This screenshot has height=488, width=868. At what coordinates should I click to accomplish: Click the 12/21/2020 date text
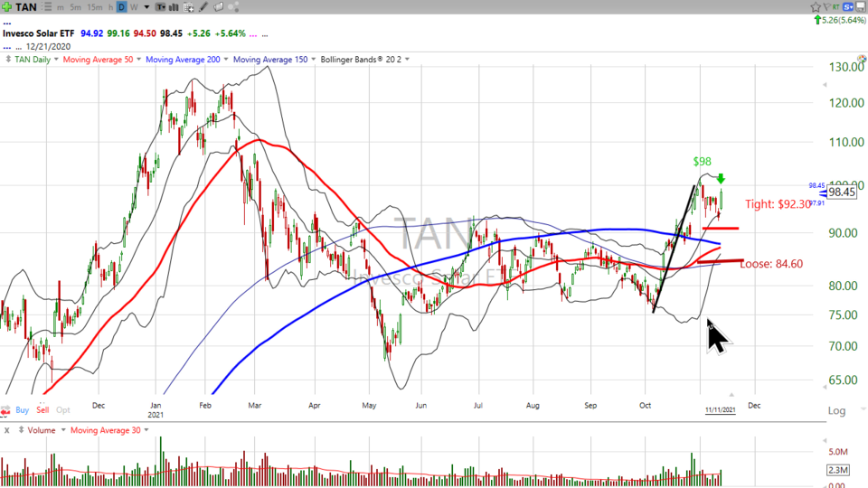pyautogui.click(x=48, y=46)
